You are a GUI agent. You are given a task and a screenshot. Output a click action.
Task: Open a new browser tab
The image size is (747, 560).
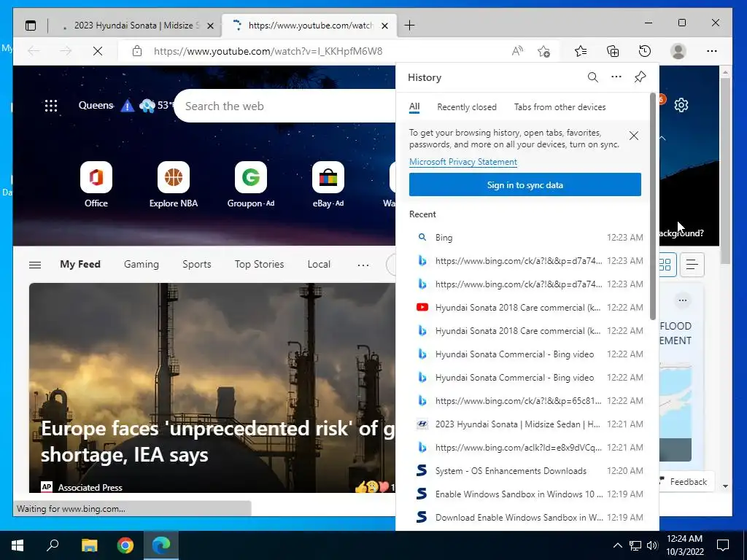tap(409, 26)
